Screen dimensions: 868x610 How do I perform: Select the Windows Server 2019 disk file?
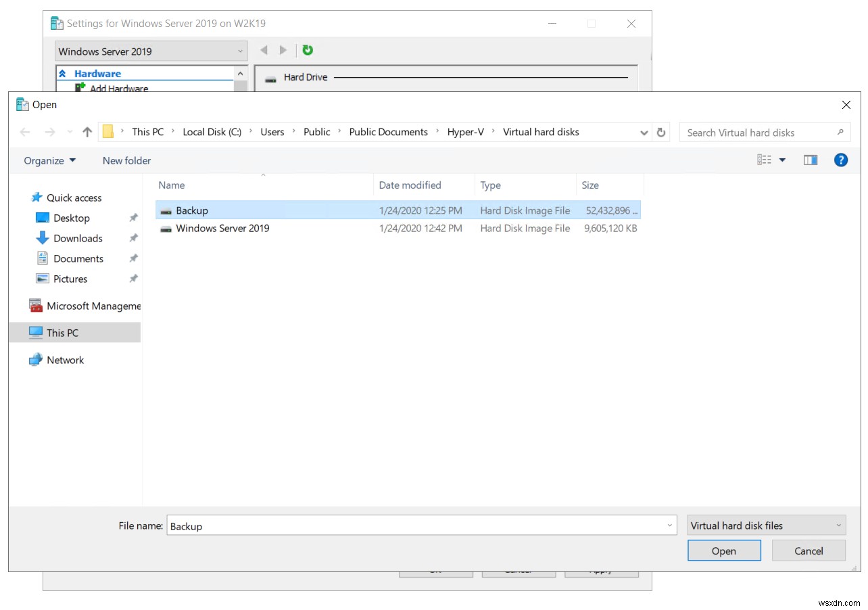pyautogui.click(x=222, y=229)
